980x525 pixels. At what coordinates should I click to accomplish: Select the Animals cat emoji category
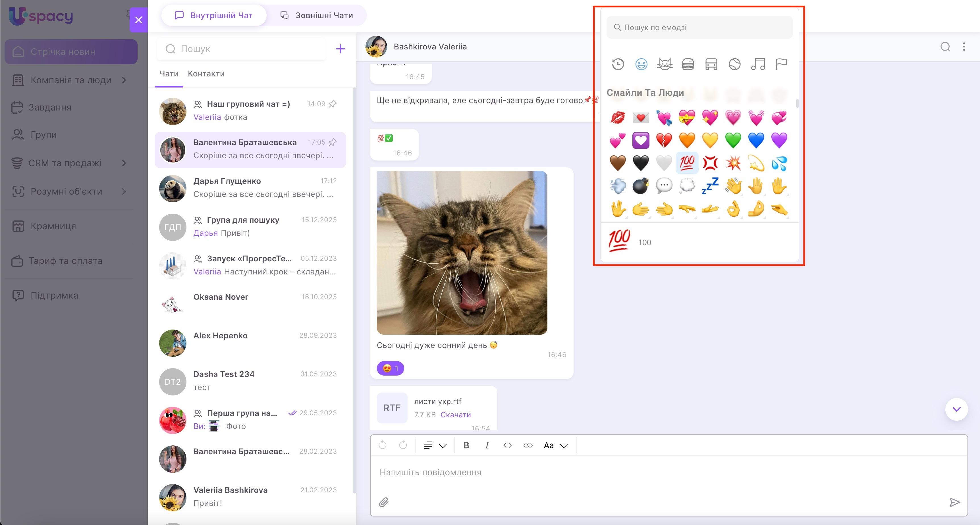(x=664, y=64)
